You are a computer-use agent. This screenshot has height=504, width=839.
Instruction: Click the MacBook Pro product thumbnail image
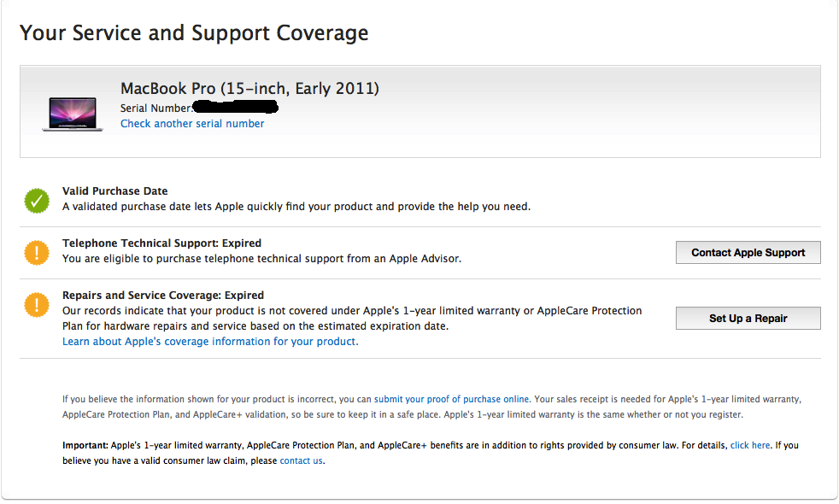coord(73,114)
